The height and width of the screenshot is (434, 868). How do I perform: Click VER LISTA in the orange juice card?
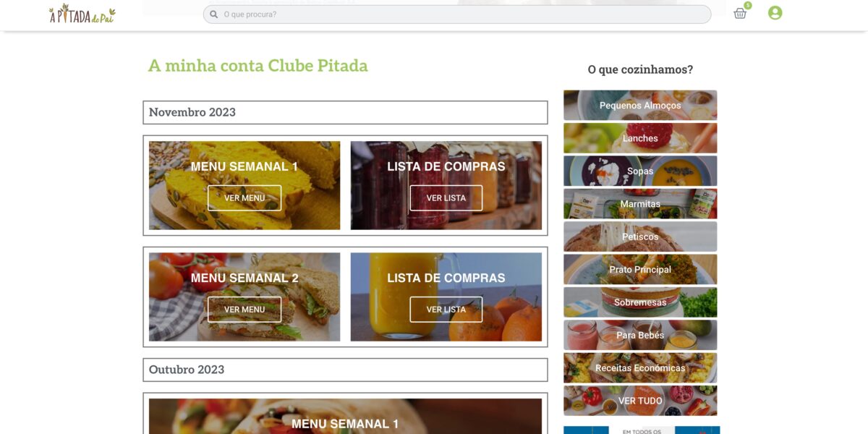(446, 310)
